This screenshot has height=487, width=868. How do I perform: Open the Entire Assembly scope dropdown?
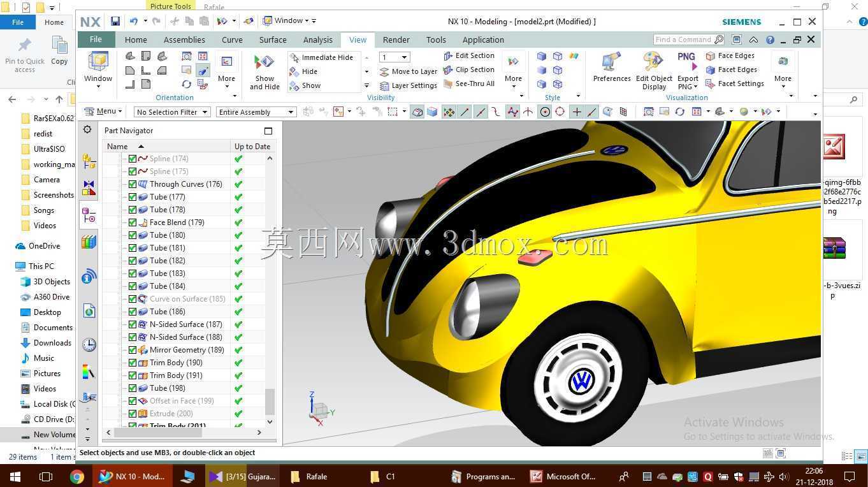point(256,112)
